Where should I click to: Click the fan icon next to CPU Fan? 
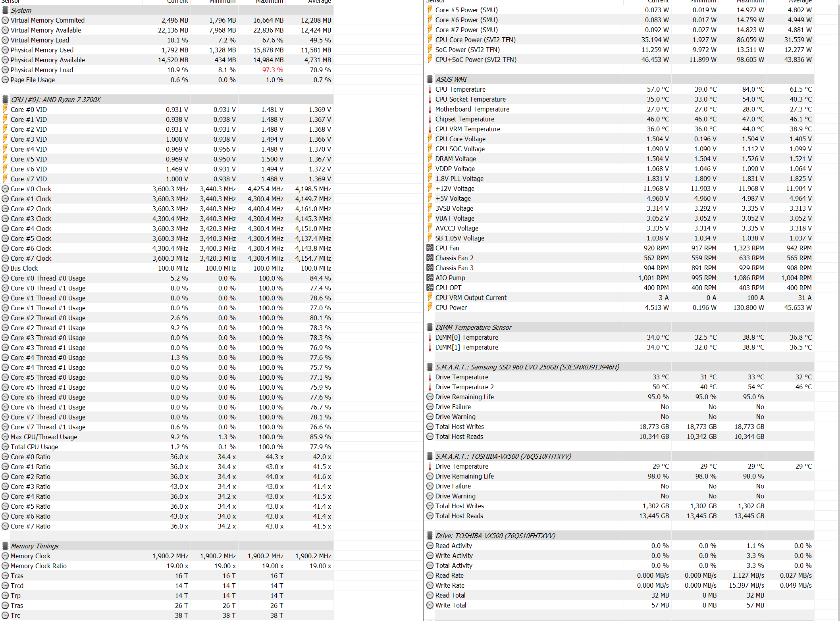pyautogui.click(x=430, y=248)
